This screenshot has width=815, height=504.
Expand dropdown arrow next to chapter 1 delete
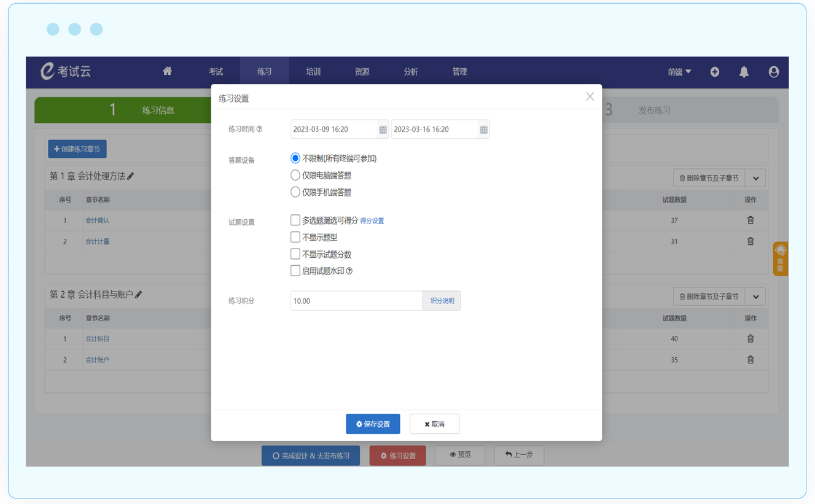(755, 178)
